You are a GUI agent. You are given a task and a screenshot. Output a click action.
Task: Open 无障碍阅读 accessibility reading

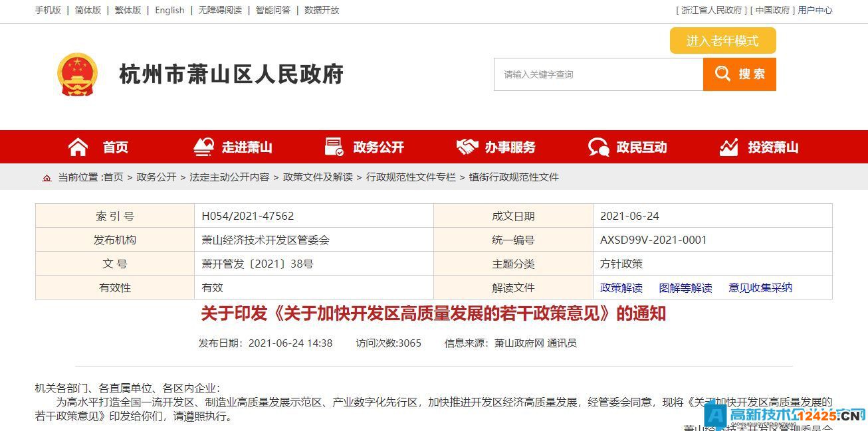point(220,10)
